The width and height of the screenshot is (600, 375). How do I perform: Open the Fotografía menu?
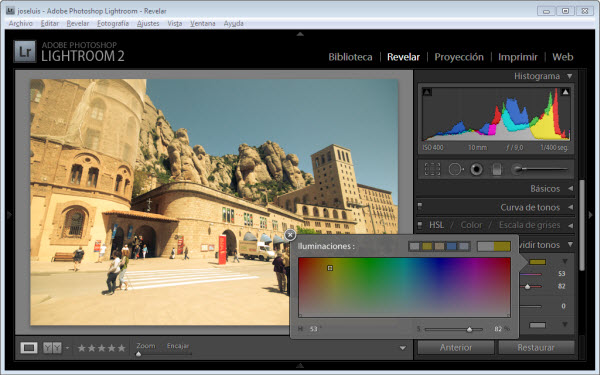pos(113,23)
